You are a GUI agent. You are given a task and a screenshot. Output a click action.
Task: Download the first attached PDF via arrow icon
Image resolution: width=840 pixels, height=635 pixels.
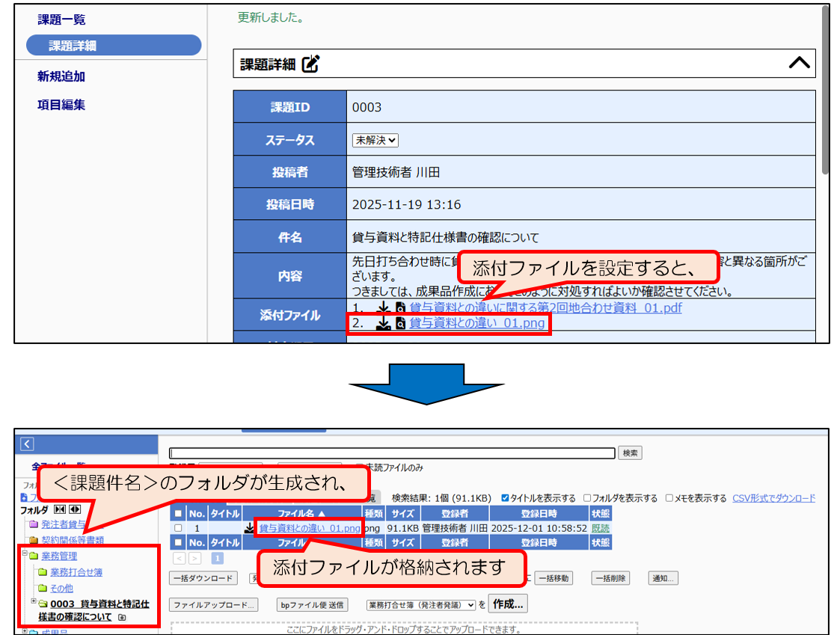tap(382, 307)
